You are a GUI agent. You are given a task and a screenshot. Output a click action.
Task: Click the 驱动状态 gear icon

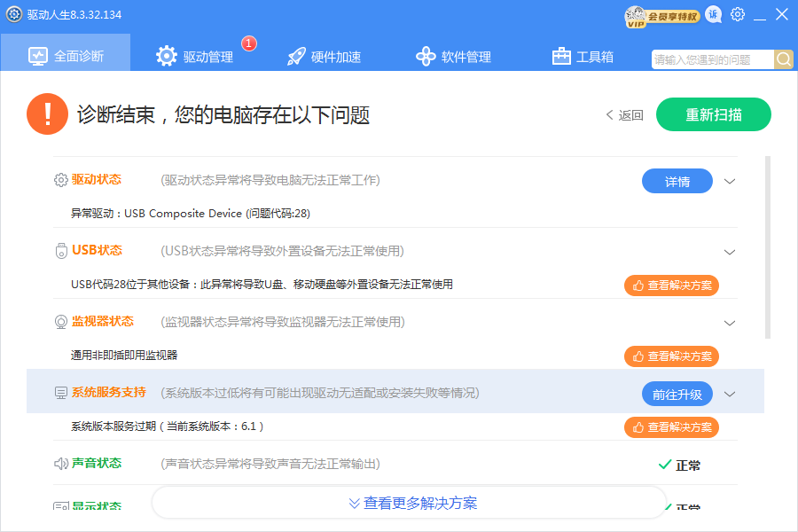tap(60, 180)
